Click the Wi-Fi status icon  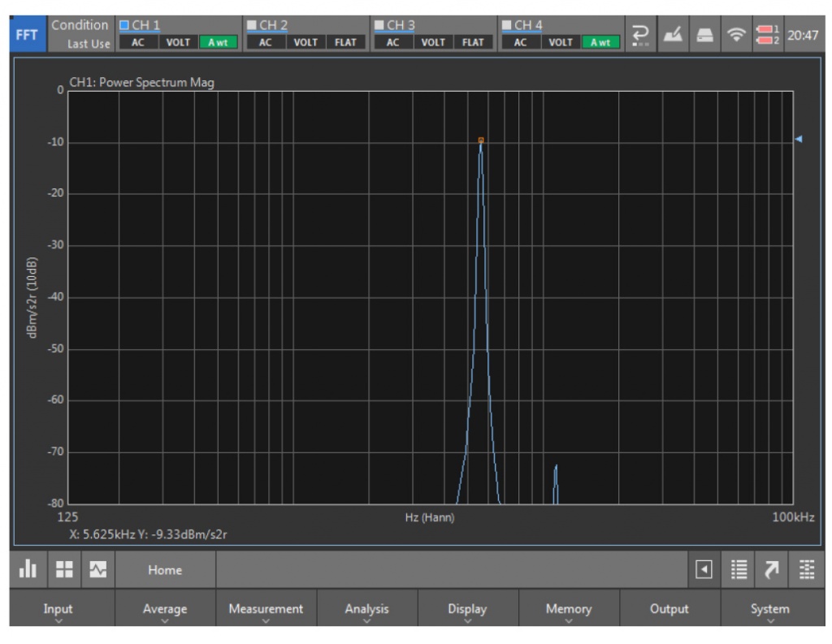tap(736, 35)
